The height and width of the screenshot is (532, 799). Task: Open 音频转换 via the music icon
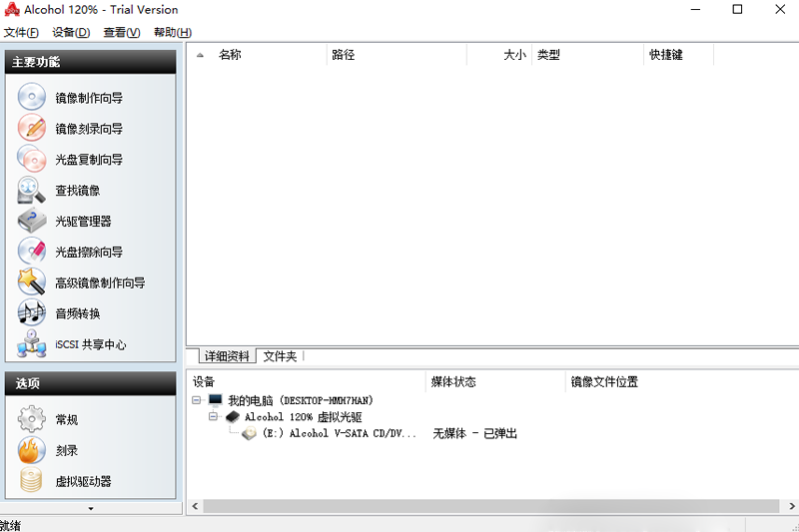32,313
